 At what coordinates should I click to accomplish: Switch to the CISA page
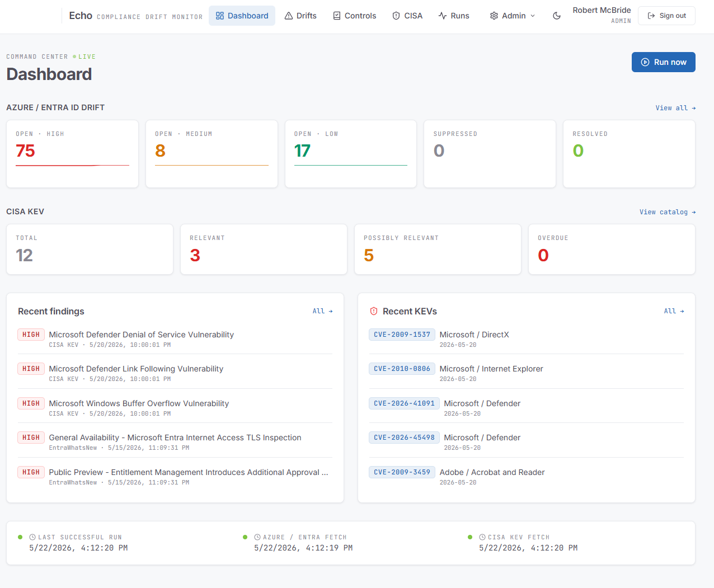coord(407,16)
